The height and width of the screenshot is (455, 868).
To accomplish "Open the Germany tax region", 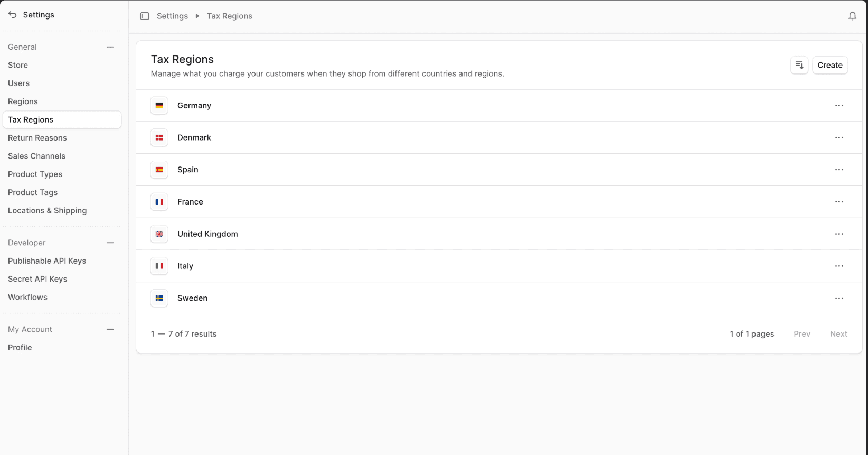I will coord(499,106).
